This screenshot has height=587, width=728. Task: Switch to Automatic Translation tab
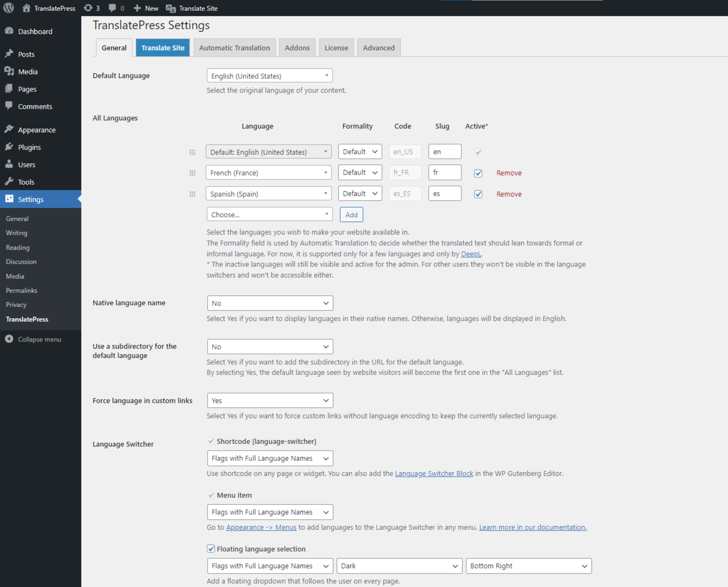point(235,48)
